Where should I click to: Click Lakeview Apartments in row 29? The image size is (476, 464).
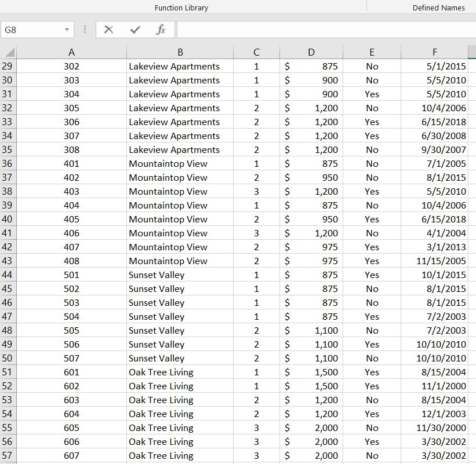(x=180, y=66)
